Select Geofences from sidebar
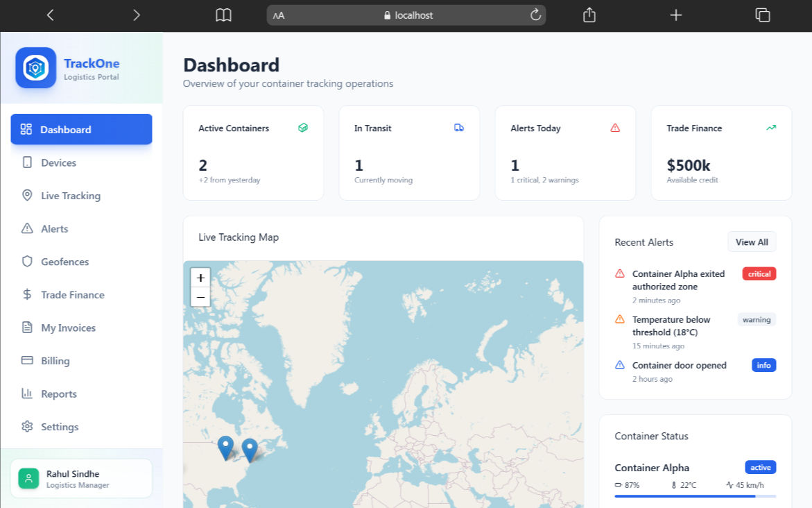 (64, 262)
